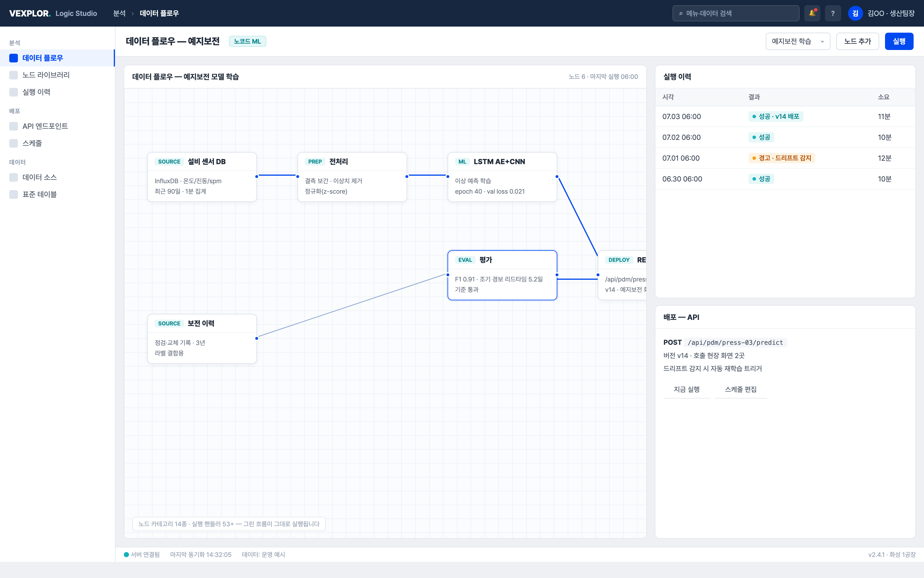The image size is (924, 578).
Task: Open 데이터 플로우 in sidebar
Action: click(x=57, y=58)
